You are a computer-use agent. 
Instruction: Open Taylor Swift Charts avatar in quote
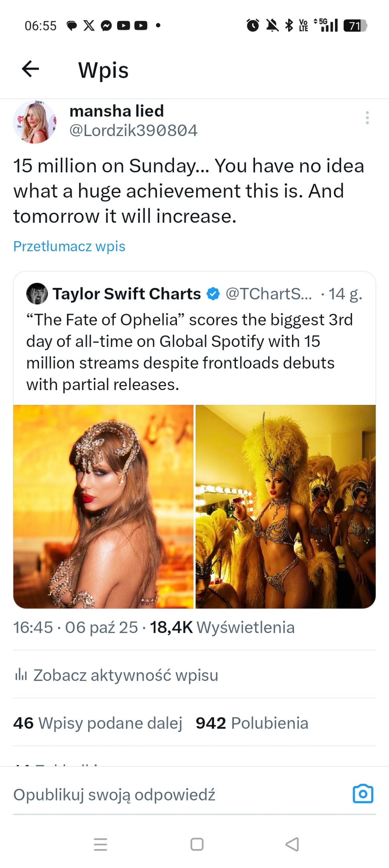[37, 294]
